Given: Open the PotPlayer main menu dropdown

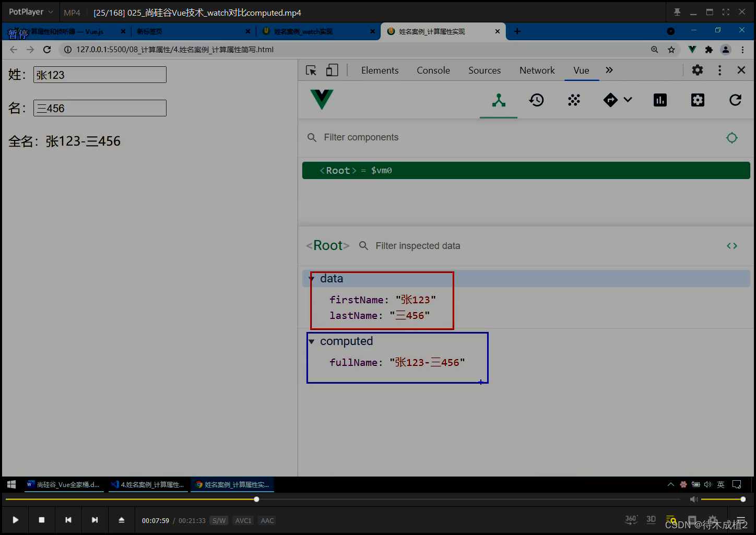Looking at the screenshot, I should [31, 12].
